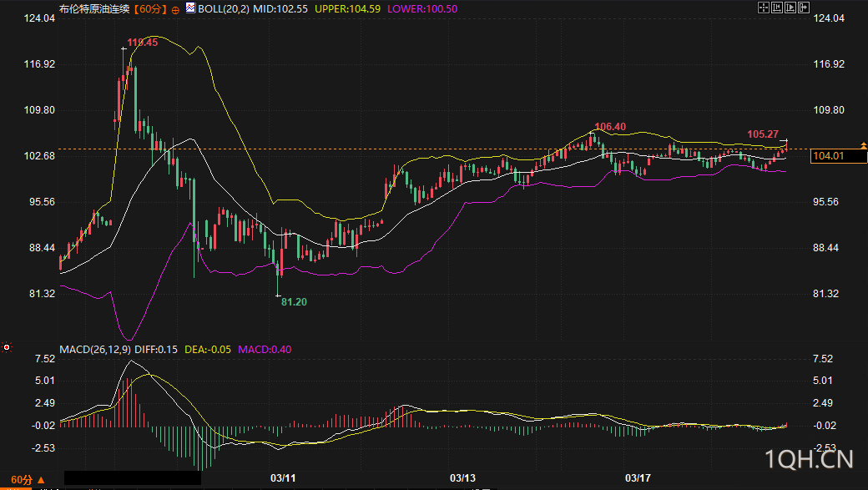This screenshot has height=490, width=868.
Task: Click the MID:102.55 value in the header
Action: pos(280,9)
